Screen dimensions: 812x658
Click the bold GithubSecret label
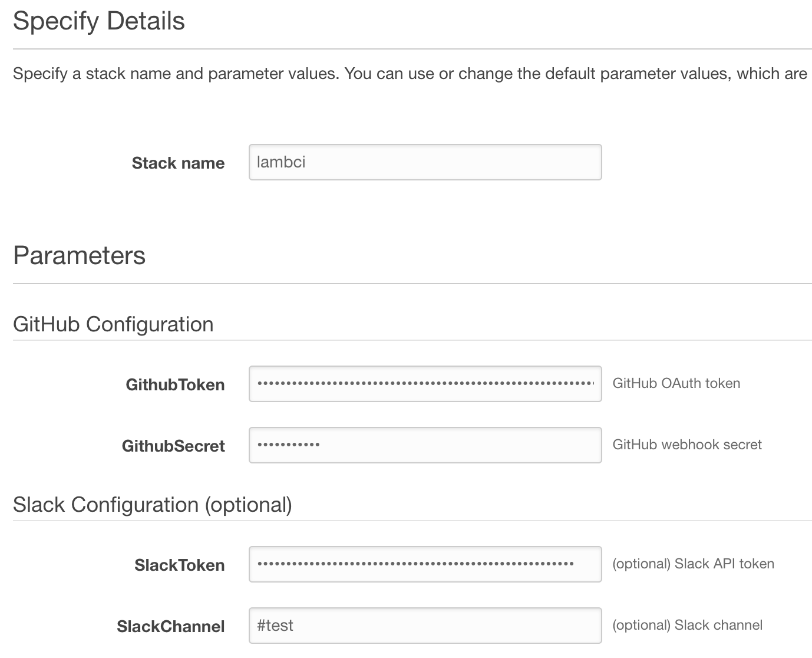pyautogui.click(x=173, y=446)
